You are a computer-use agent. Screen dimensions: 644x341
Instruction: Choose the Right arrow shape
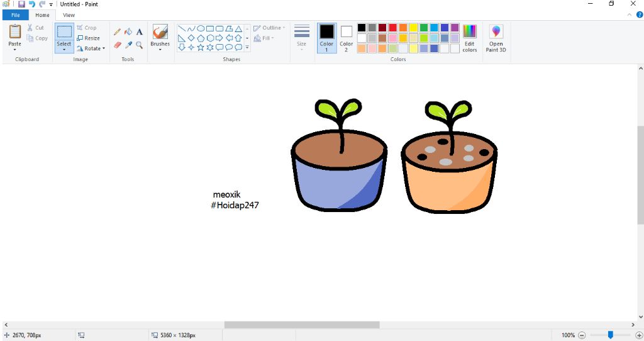(219, 38)
